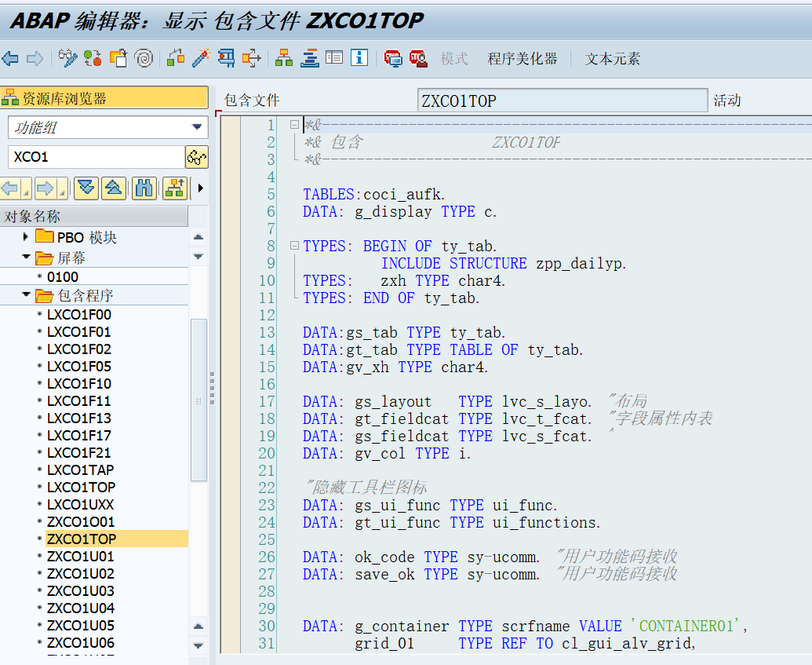Click the magic wand Check icon

click(201, 58)
